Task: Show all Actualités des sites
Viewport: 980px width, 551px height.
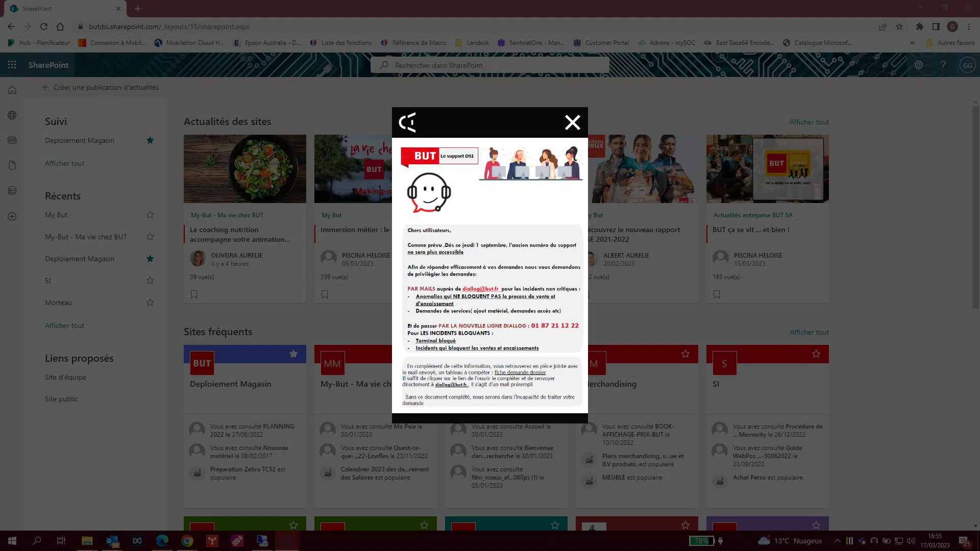Action: (809, 122)
